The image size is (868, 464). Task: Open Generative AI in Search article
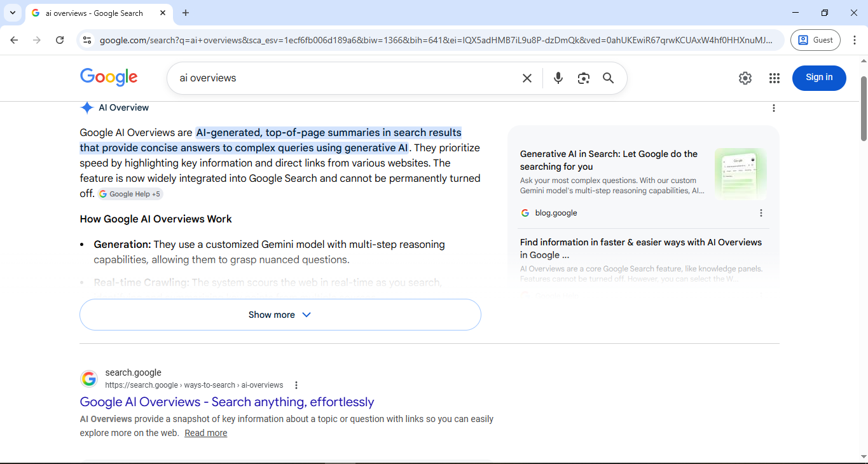(609, 160)
